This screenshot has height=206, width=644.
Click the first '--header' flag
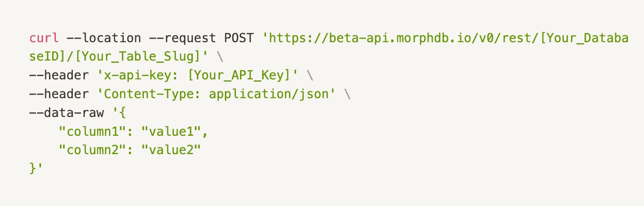click(59, 73)
